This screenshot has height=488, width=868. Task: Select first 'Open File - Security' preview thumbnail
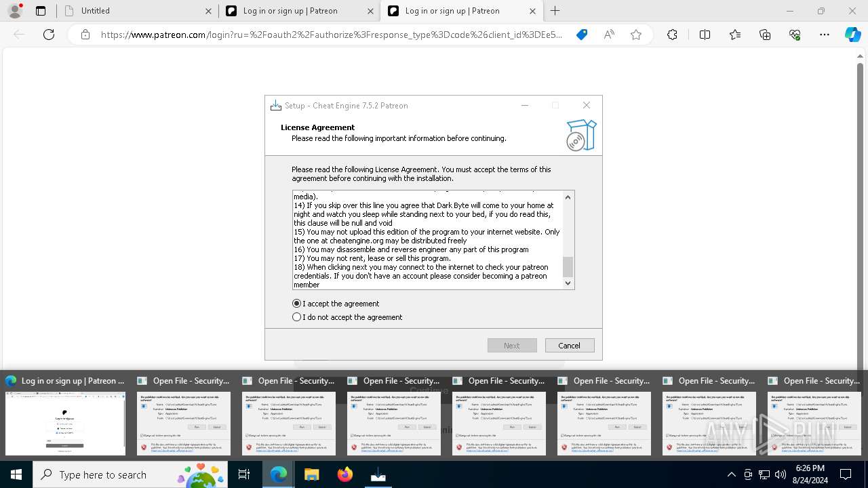[184, 416]
